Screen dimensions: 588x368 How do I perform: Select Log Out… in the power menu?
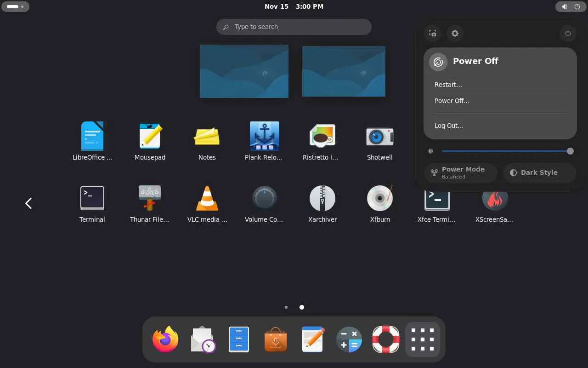click(500, 126)
